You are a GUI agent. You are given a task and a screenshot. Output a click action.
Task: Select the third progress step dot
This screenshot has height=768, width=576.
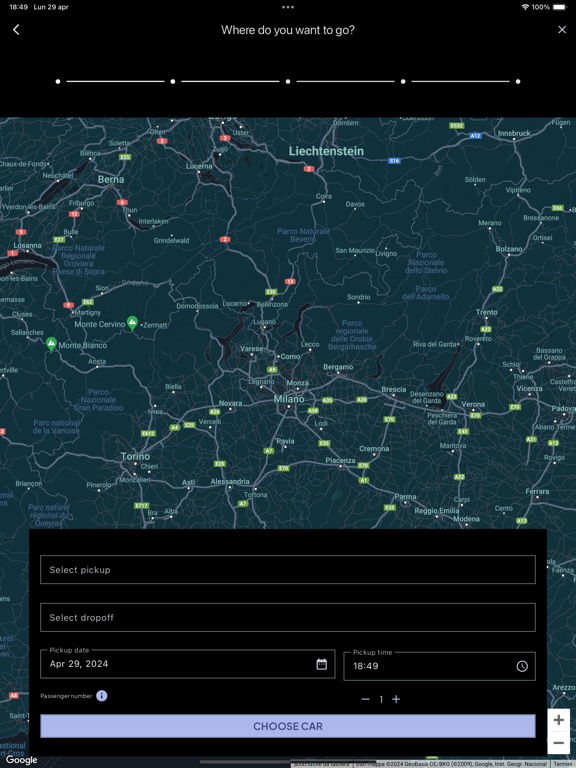(288, 81)
